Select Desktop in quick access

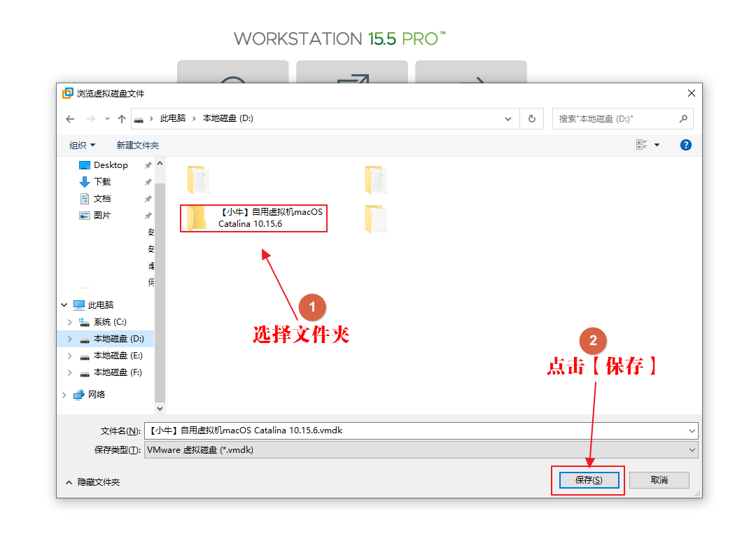[x=111, y=165]
